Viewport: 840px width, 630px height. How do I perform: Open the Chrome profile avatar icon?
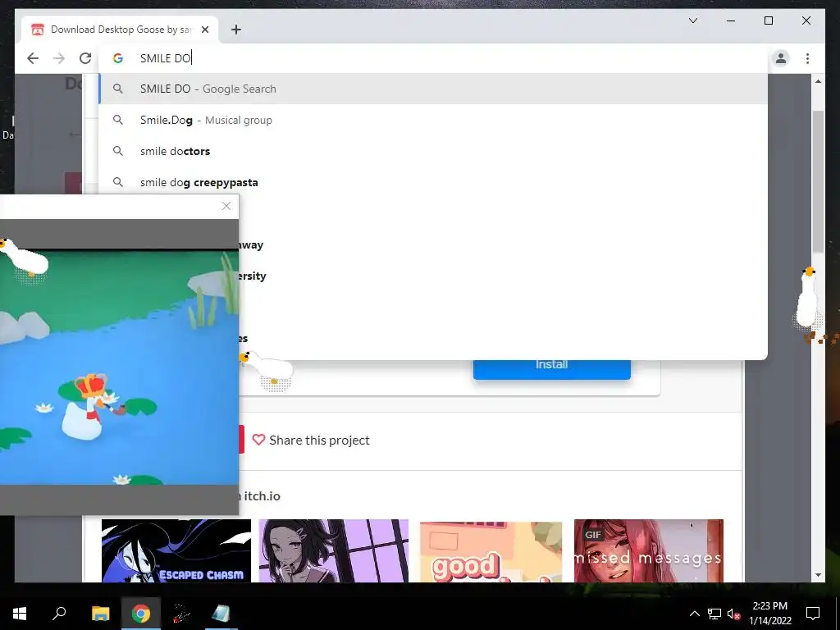pyautogui.click(x=781, y=58)
